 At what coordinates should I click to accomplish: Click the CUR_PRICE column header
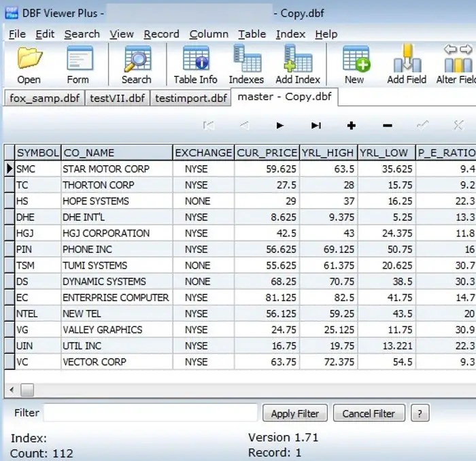(267, 153)
